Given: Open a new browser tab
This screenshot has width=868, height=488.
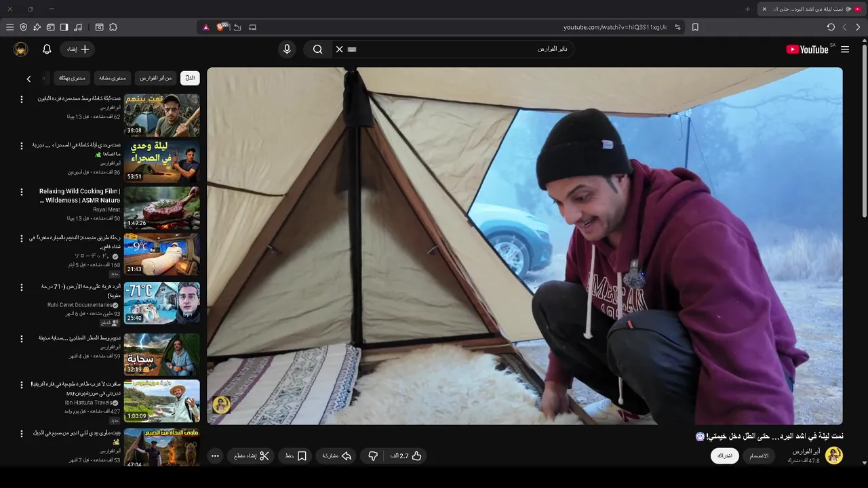Looking at the screenshot, I should (747, 9).
